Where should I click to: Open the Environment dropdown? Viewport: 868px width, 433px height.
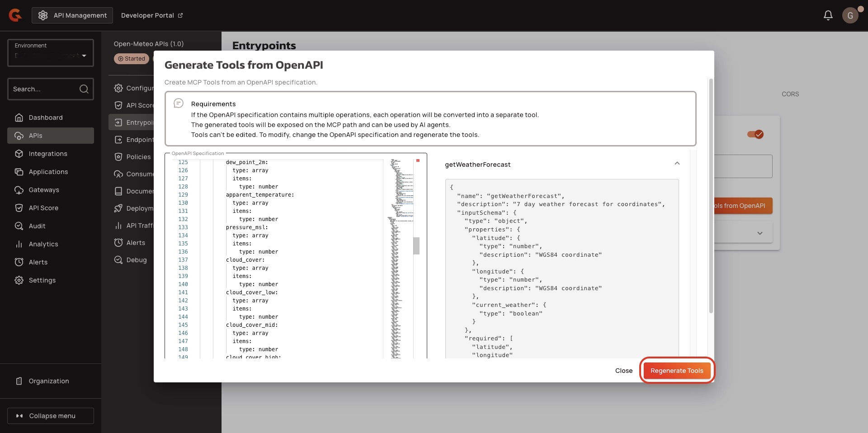[x=51, y=53]
